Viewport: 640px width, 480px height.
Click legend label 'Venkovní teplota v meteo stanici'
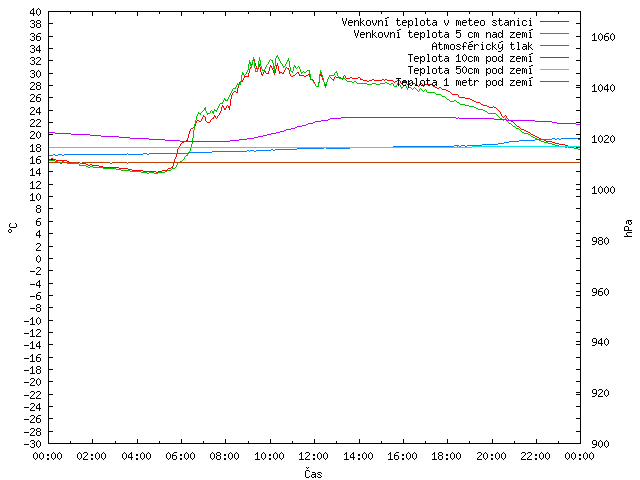point(437,22)
